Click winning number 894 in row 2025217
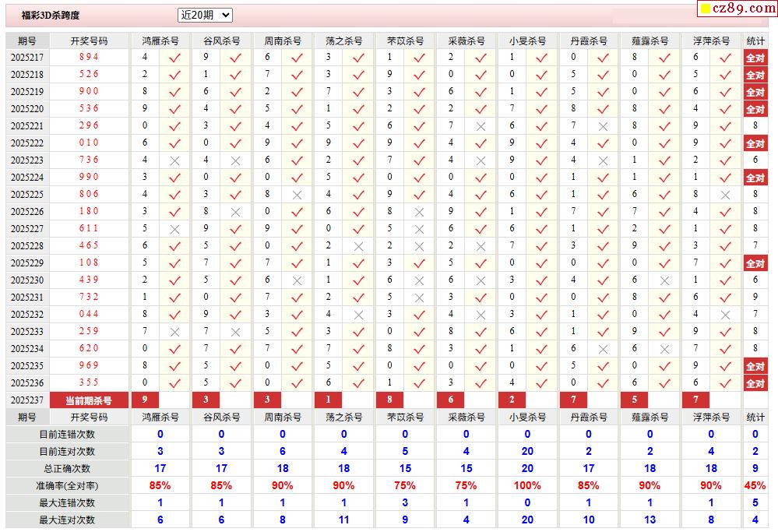The height and width of the screenshot is (532, 778). tap(89, 57)
